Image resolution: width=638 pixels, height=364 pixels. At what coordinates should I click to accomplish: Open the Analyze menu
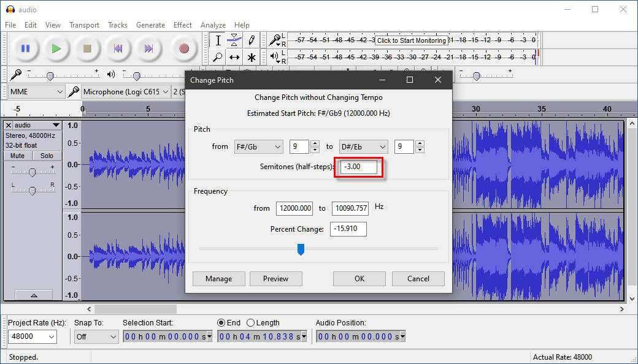point(213,25)
